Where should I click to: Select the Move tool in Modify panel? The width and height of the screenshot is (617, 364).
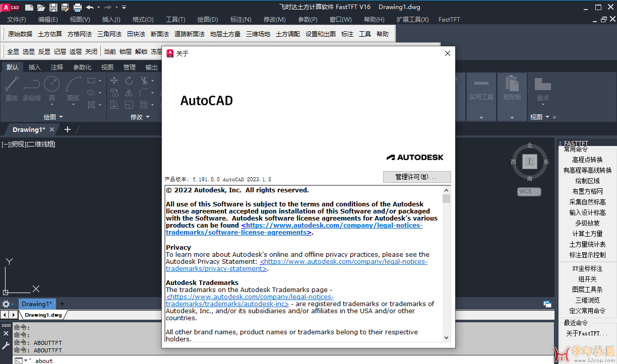114,81
